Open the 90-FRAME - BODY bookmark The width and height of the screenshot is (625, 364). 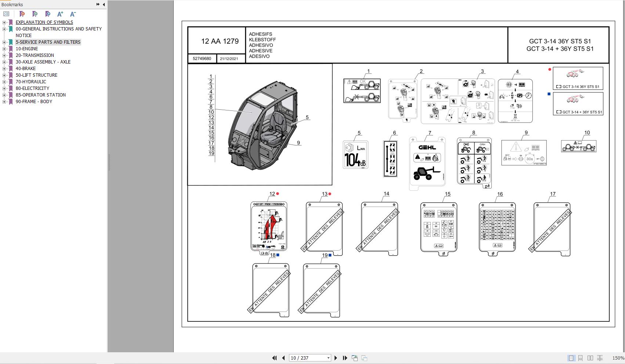34,102
